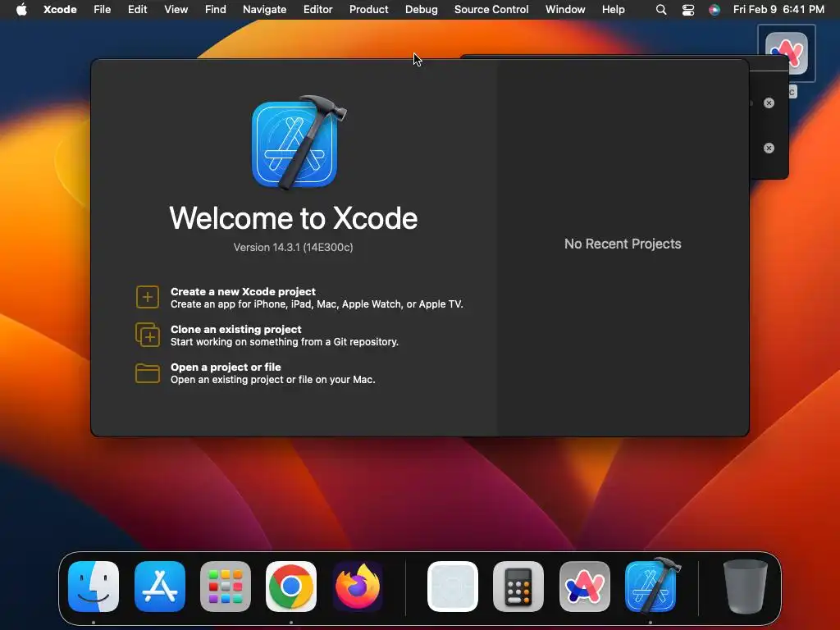
Task: Open the Trash from the Dock
Action: pos(745,586)
